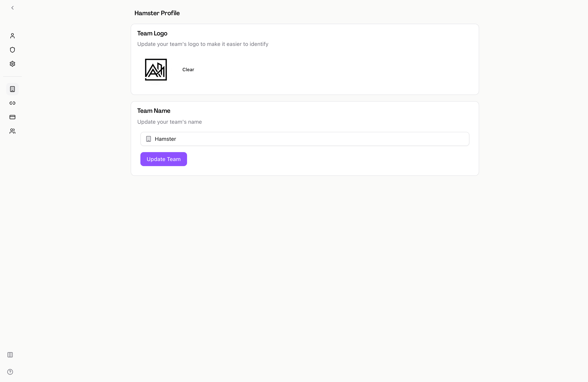This screenshot has height=382, width=588.
Task: Toggle the sidebar panel layout icon
Action: [10, 355]
